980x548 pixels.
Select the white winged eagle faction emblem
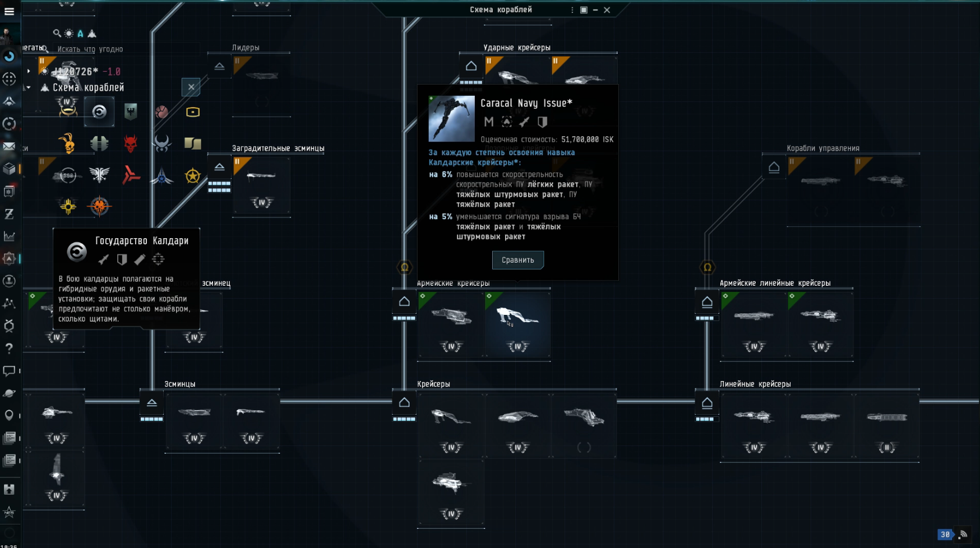(x=99, y=175)
